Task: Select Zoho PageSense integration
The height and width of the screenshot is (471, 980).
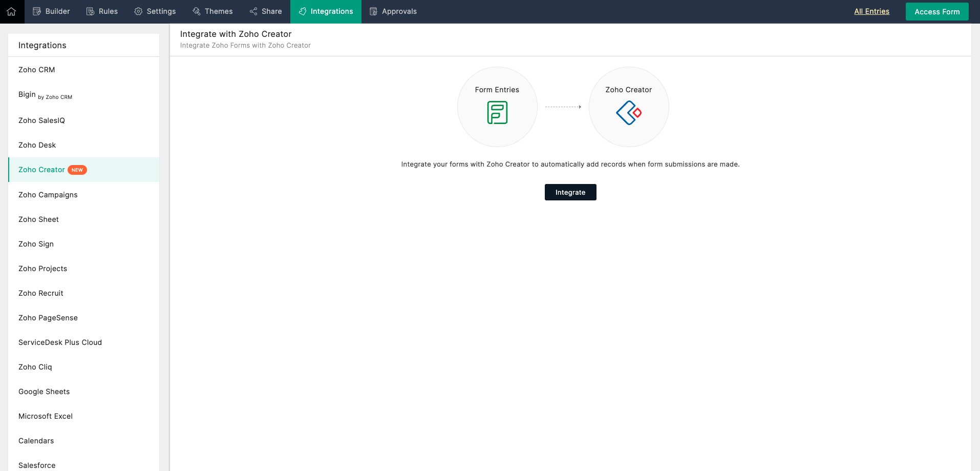Action: 84,318
